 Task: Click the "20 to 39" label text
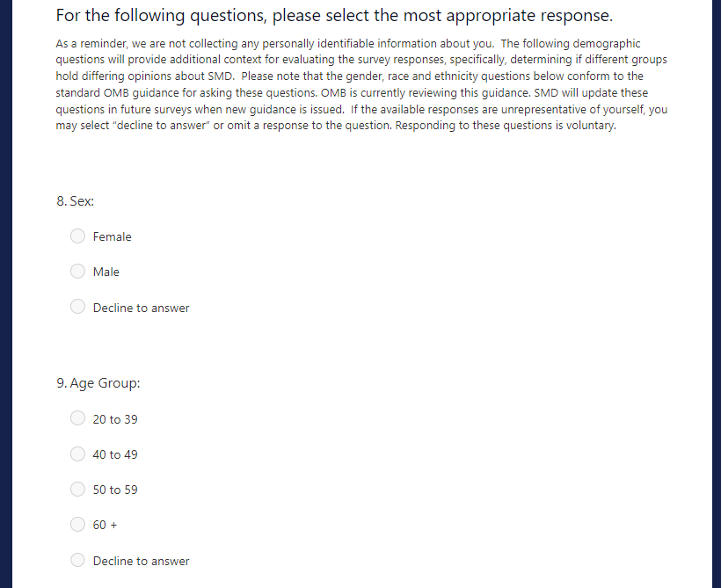coord(115,419)
